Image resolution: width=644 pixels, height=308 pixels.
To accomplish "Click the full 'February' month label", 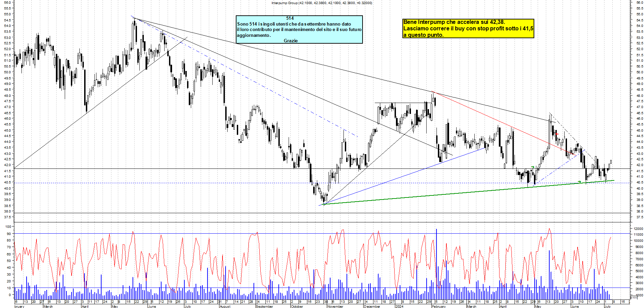I will (439, 306).
